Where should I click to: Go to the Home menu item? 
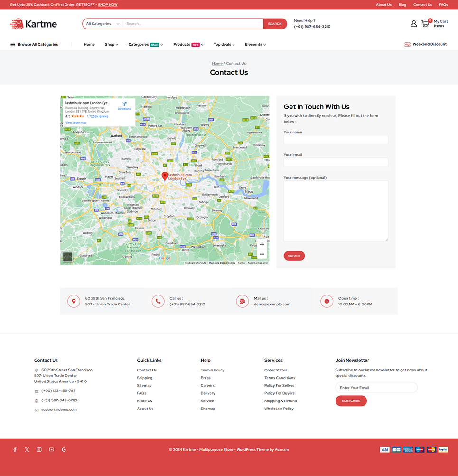tap(89, 44)
